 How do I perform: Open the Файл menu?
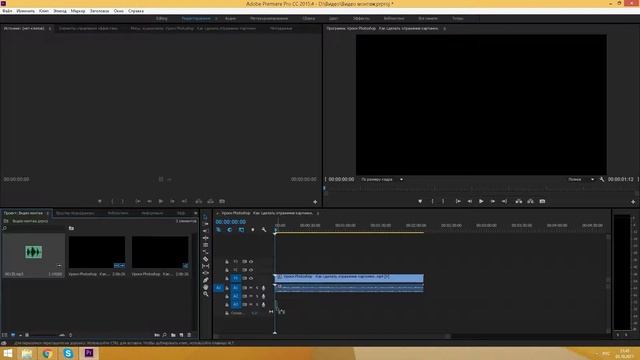pyautogui.click(x=7, y=11)
